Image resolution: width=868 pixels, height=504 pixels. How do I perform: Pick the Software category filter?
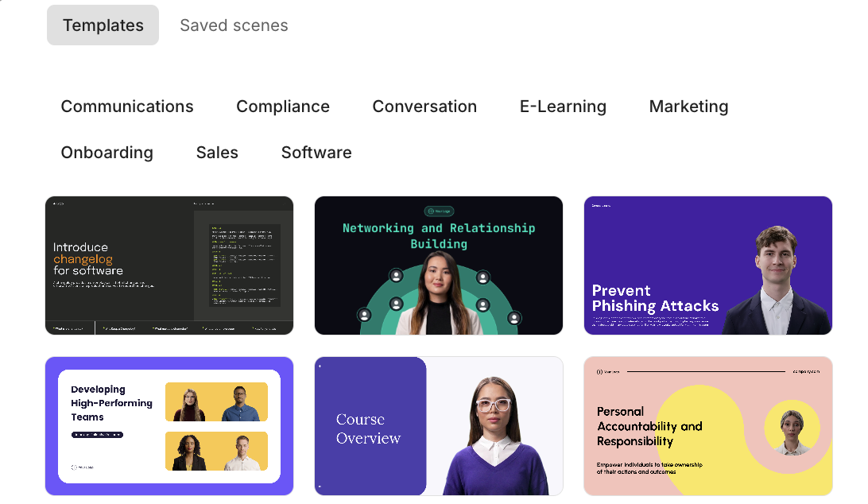(316, 153)
